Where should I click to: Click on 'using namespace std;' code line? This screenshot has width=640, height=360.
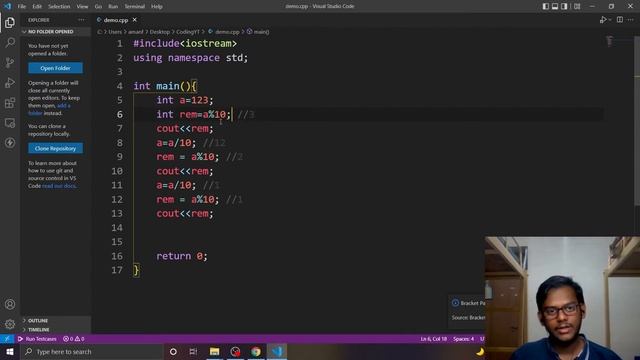click(x=191, y=58)
